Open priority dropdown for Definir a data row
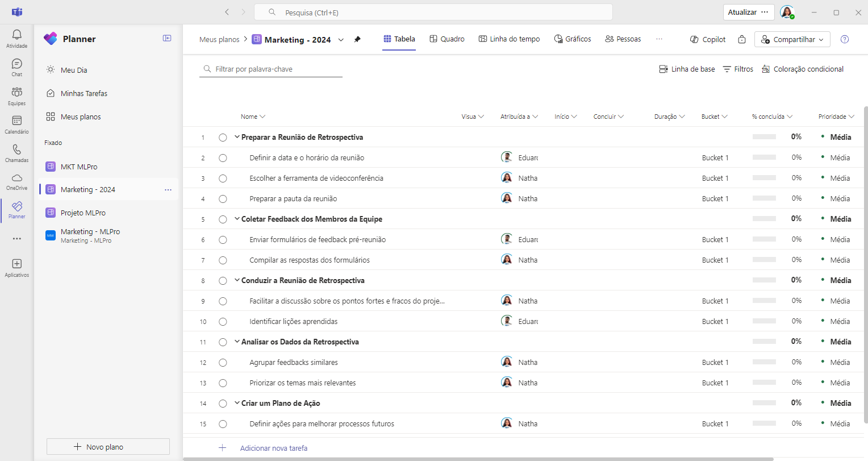 835,157
